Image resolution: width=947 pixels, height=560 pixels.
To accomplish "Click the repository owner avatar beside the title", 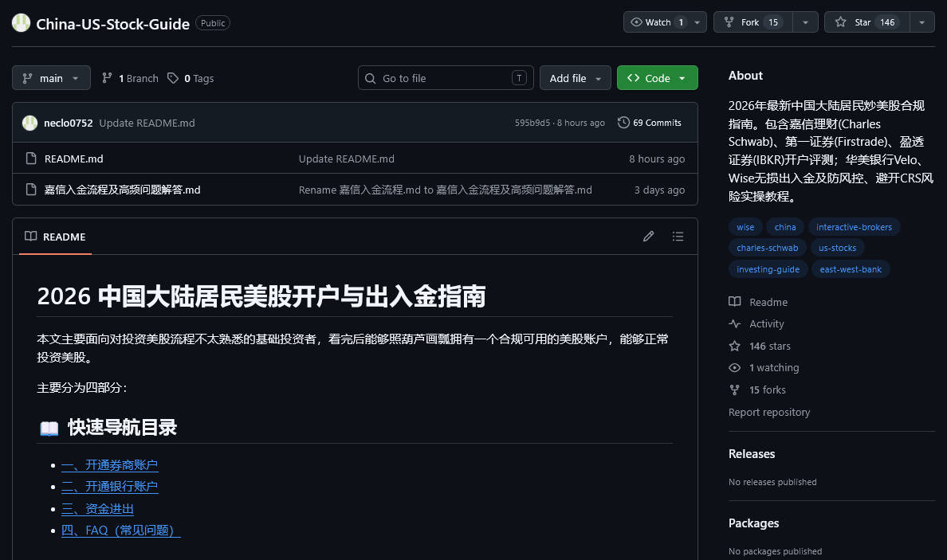I will pos(22,23).
